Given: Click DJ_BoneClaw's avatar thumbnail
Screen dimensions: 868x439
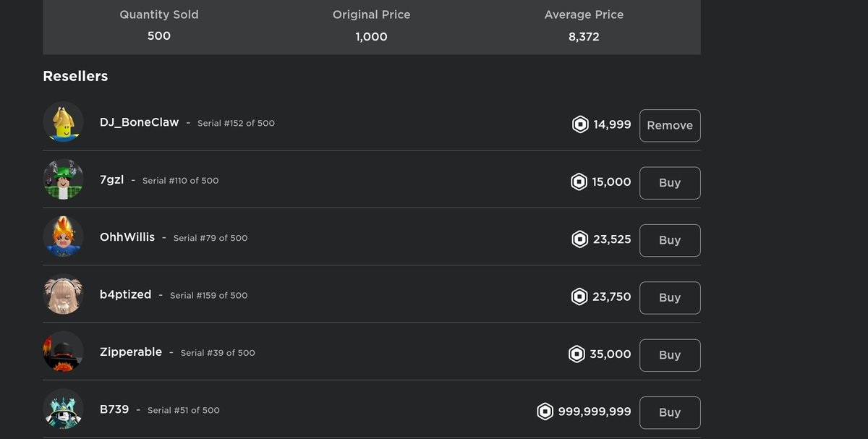Looking at the screenshot, I should tap(63, 122).
